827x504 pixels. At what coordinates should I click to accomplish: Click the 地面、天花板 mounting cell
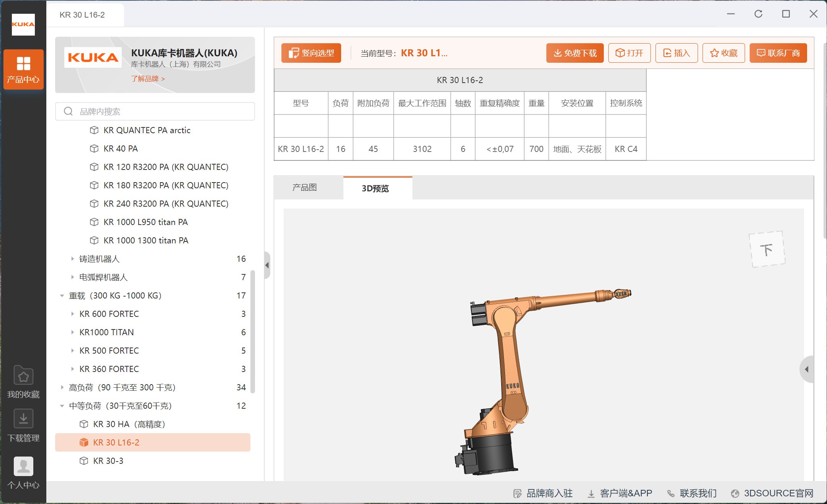pos(577,149)
